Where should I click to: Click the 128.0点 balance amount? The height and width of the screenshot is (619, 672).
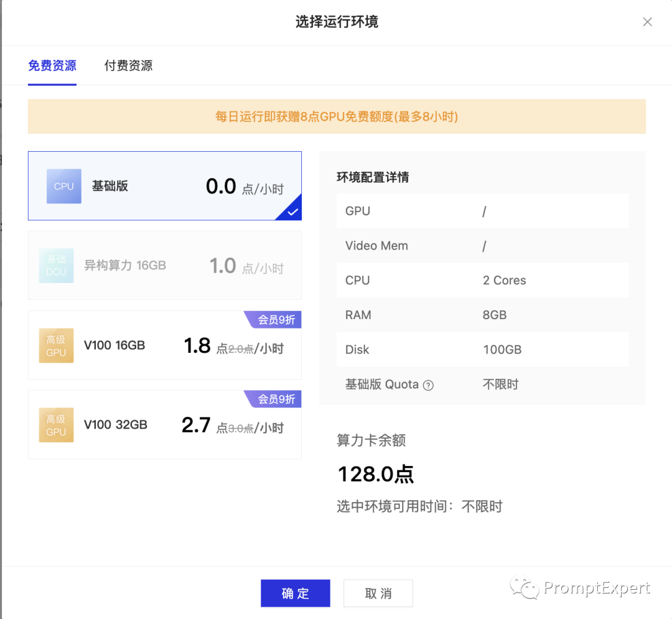(375, 474)
